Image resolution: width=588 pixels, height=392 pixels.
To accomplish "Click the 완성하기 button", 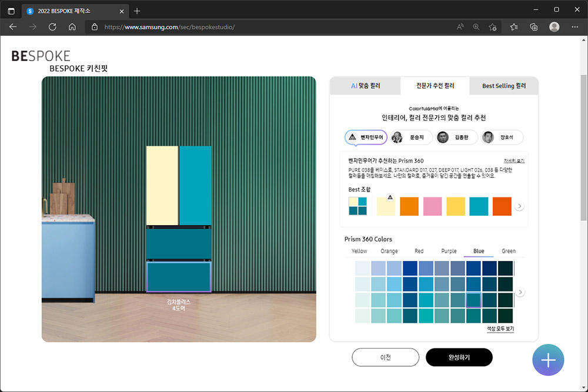I will tap(459, 357).
